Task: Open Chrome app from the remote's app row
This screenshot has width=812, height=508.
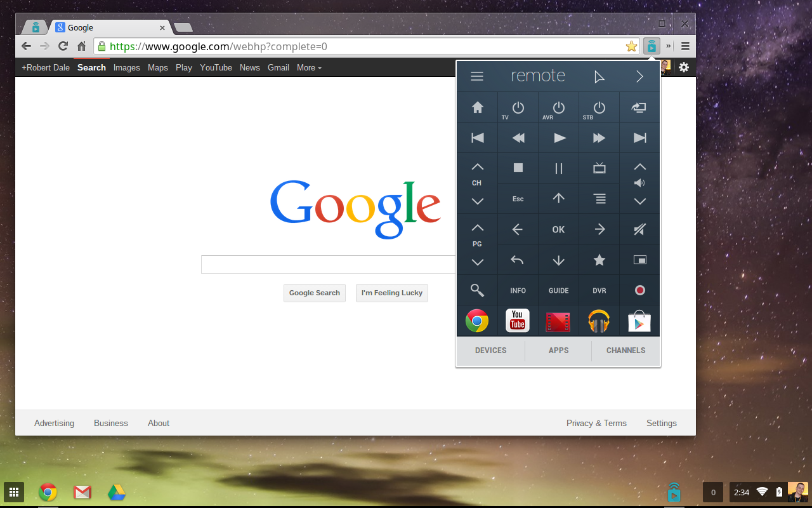Action: 477,321
